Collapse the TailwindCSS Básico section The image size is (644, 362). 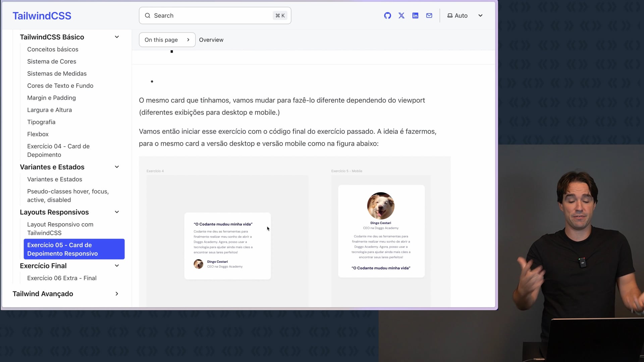pyautogui.click(x=117, y=37)
